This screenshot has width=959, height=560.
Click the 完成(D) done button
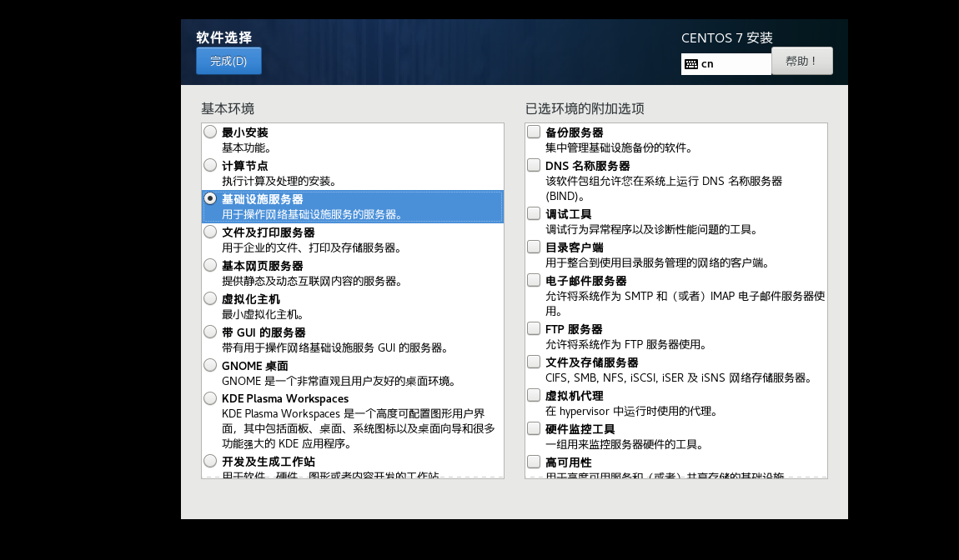[x=228, y=61]
